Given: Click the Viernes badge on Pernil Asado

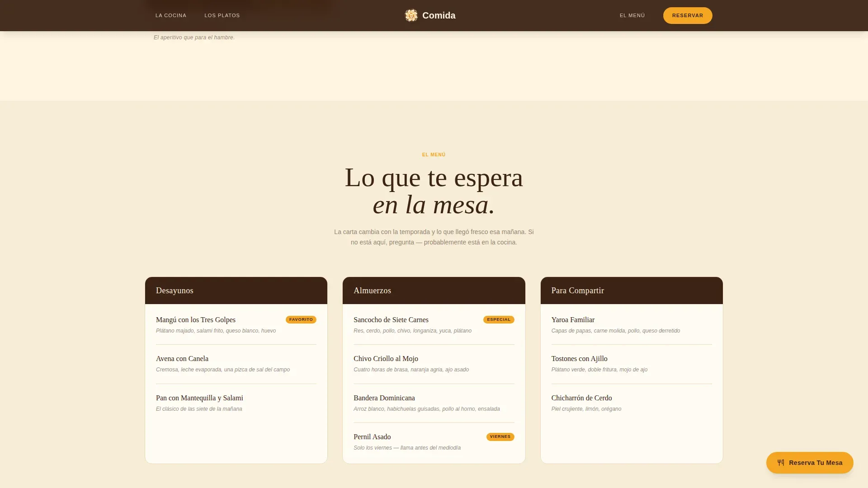Looking at the screenshot, I should (x=500, y=437).
